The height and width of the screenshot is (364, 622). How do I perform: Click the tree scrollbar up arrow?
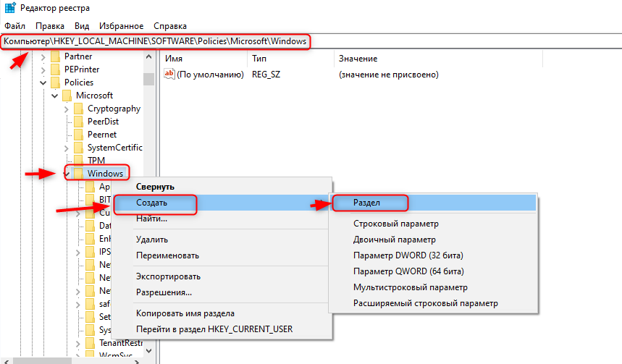(148, 56)
